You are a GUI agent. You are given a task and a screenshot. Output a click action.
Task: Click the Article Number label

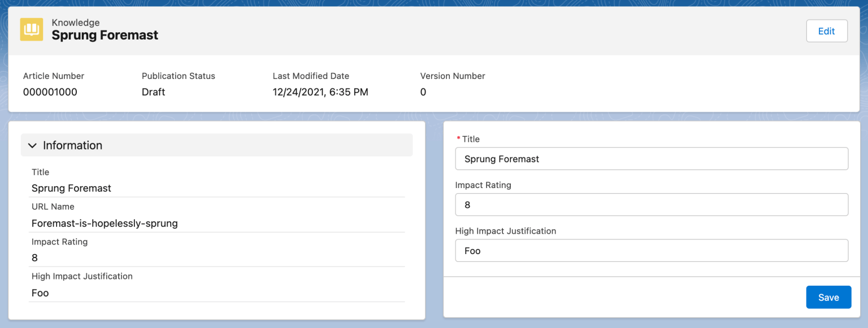click(54, 76)
